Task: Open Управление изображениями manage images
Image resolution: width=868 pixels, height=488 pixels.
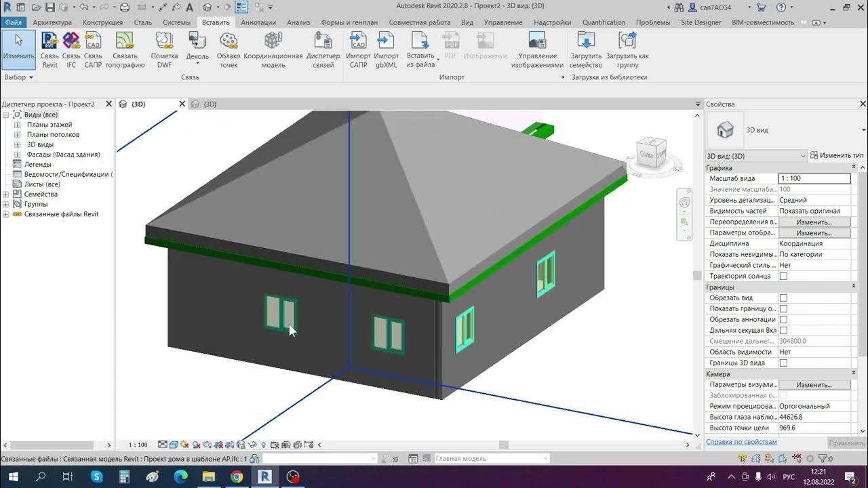Action: point(537,50)
